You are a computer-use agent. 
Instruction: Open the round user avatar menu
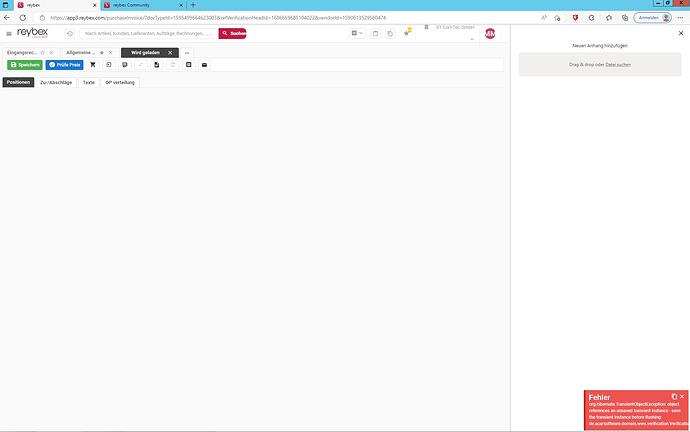(x=490, y=33)
